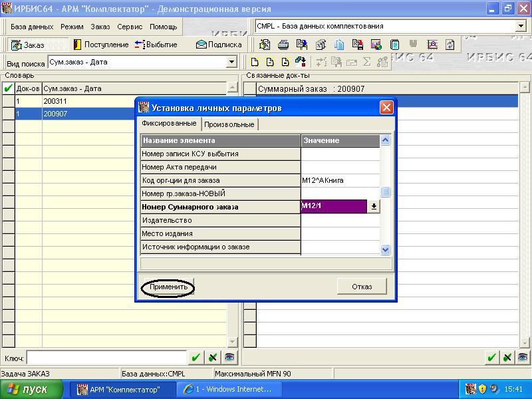Open the dropdown arrow for Номер Суммарного заказа

click(x=374, y=207)
